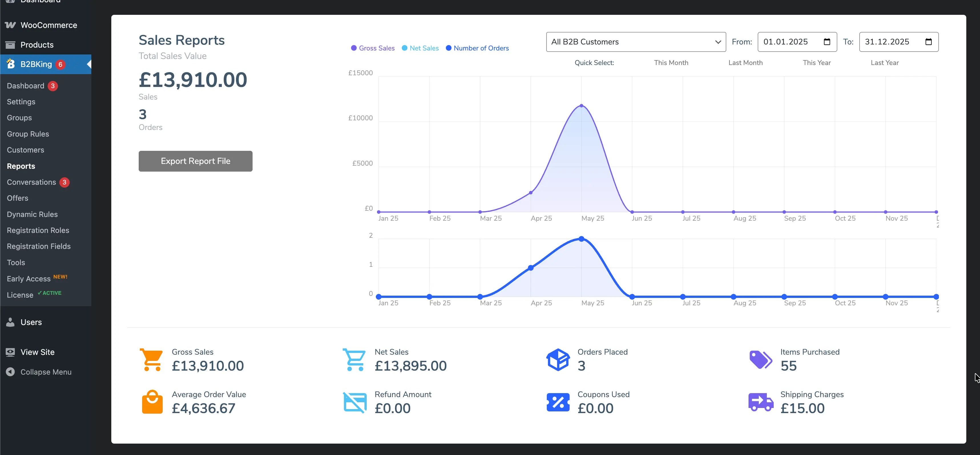Click the Orders Placed box icon
This screenshot has width=980, height=455.
pyautogui.click(x=558, y=359)
